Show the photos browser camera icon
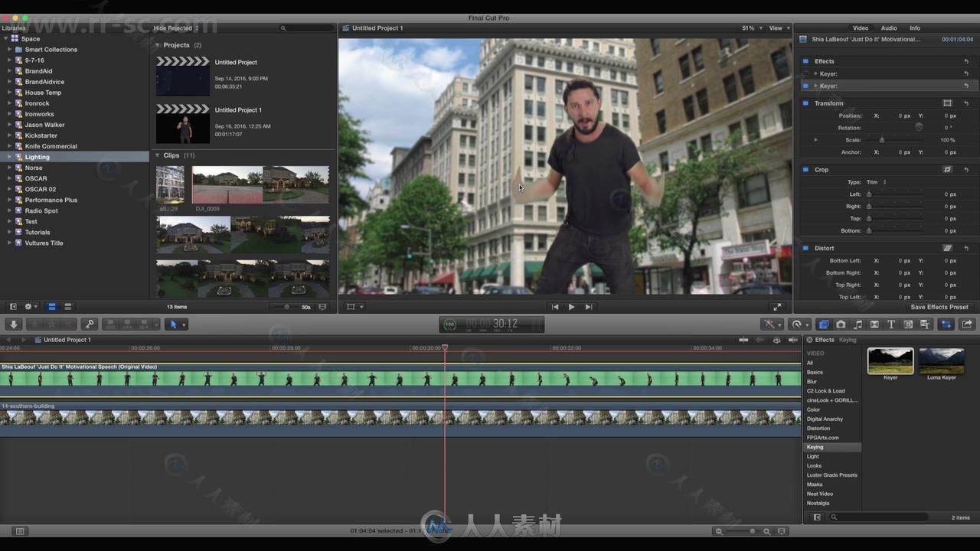The height and width of the screenshot is (551, 980). pyautogui.click(x=841, y=324)
